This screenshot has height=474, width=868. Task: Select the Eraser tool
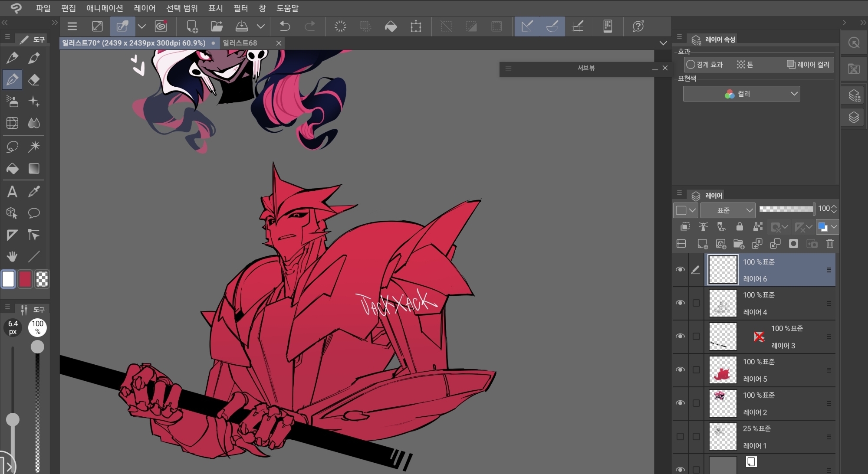click(x=34, y=80)
